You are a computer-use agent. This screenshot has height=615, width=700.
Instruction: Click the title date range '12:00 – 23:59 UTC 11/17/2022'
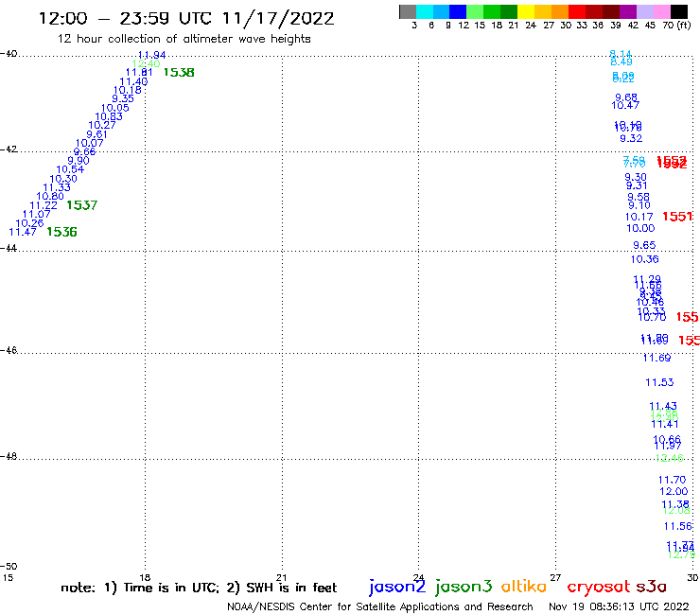coord(186,19)
